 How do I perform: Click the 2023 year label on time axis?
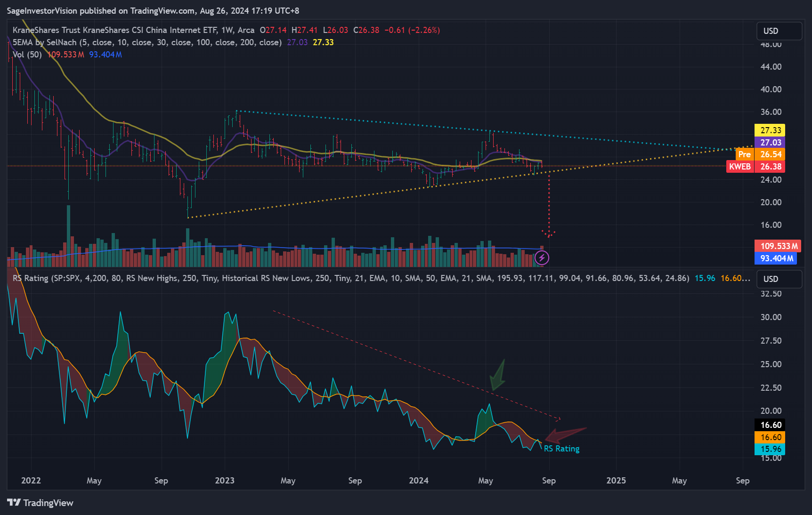point(225,481)
